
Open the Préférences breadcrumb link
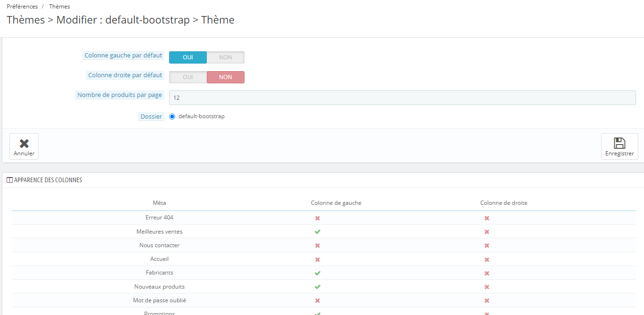tap(22, 7)
